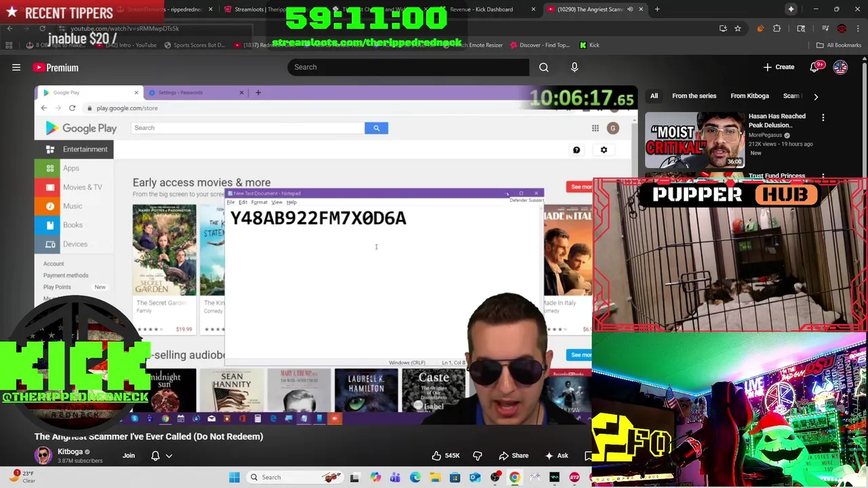
Task: Open the Chrome media controls icon
Action: [825, 28]
